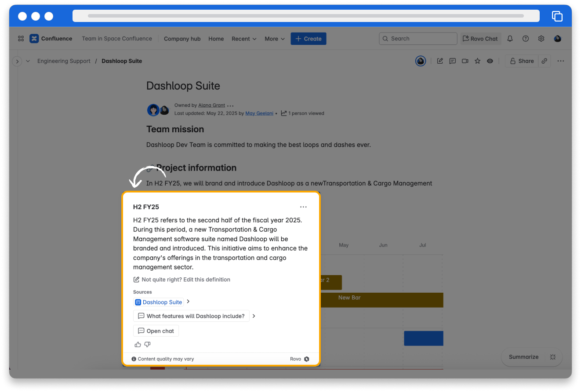Open owner options ellipsis beside Alana Grant
The width and height of the screenshot is (581, 392).
tap(230, 106)
